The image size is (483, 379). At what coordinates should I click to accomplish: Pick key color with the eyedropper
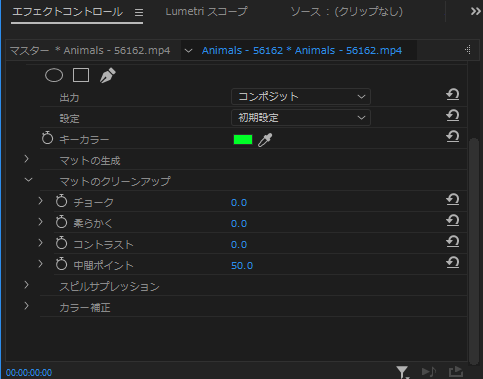point(265,140)
